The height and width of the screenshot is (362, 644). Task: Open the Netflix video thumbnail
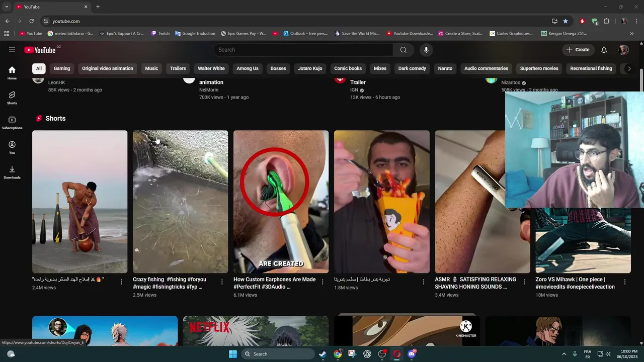[x=256, y=331]
